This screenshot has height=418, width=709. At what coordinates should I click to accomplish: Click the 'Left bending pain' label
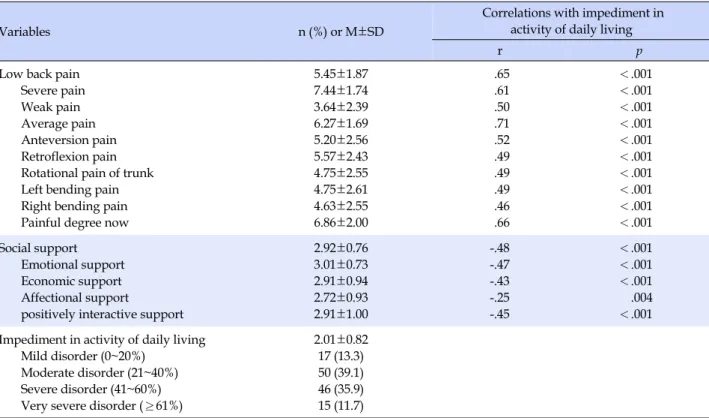70,190
